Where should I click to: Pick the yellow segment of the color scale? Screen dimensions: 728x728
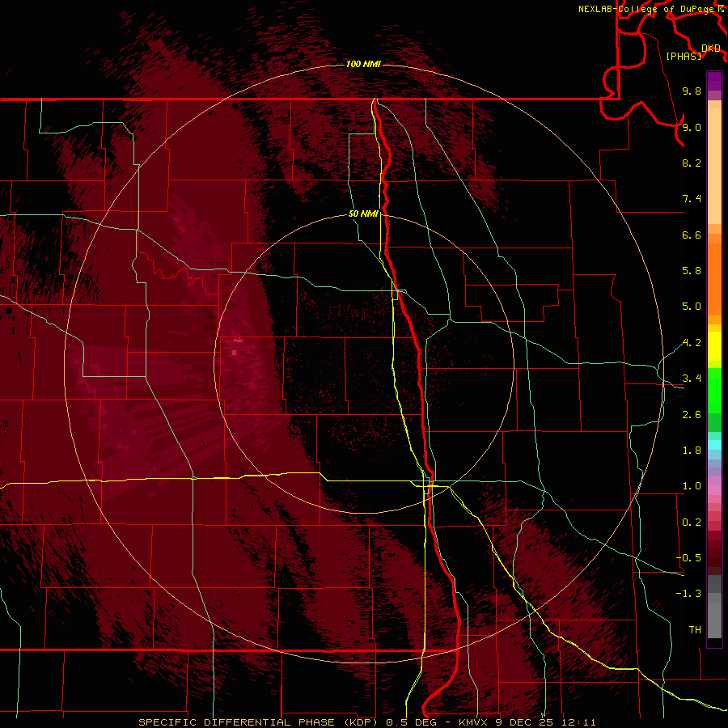[714, 346]
